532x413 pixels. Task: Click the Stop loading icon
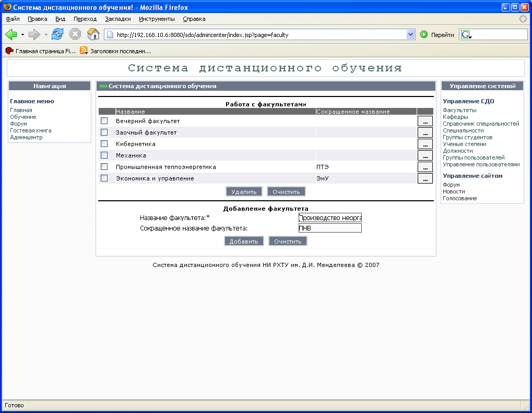click(x=75, y=34)
